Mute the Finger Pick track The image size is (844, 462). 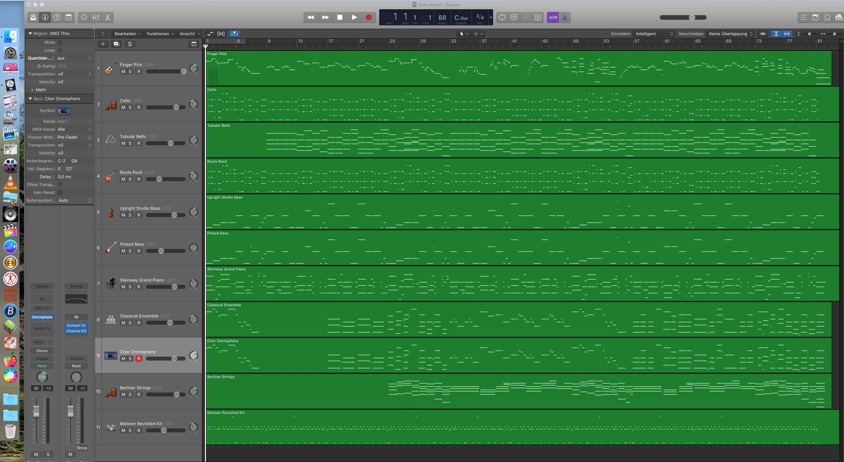pos(123,71)
